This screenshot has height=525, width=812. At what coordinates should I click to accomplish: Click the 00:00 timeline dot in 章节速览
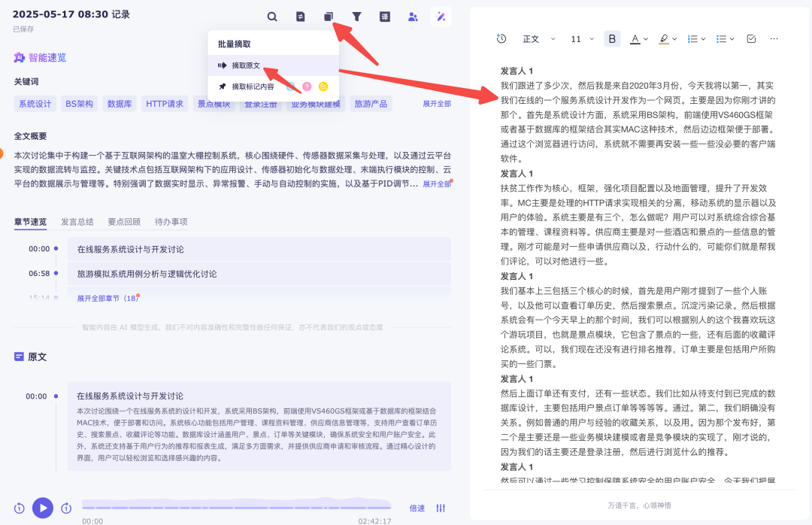pos(56,249)
